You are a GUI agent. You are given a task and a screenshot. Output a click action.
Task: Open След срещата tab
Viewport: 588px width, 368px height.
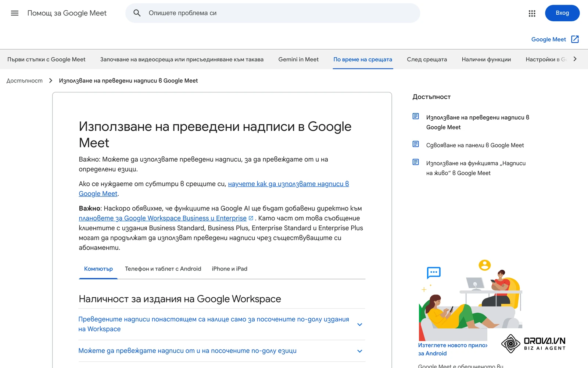click(427, 59)
